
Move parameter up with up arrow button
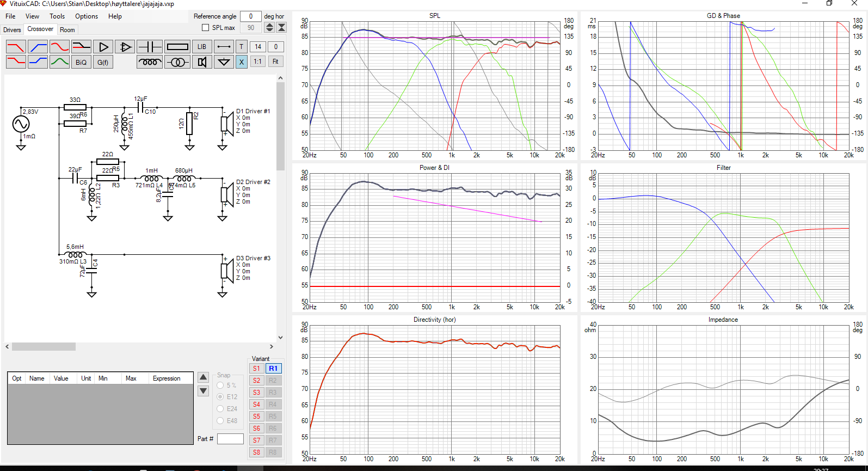click(204, 377)
